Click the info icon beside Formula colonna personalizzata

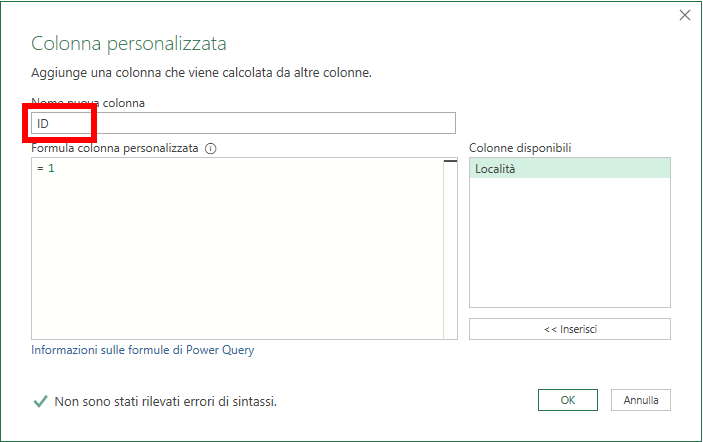(211, 148)
